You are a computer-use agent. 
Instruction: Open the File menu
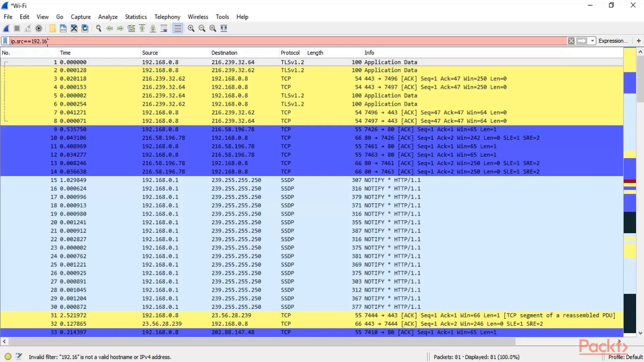point(8,17)
